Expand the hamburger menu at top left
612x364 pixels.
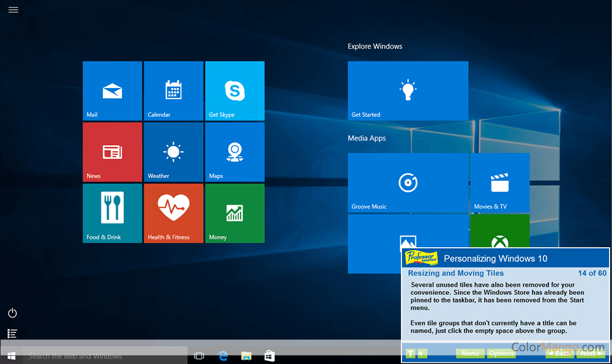point(13,10)
